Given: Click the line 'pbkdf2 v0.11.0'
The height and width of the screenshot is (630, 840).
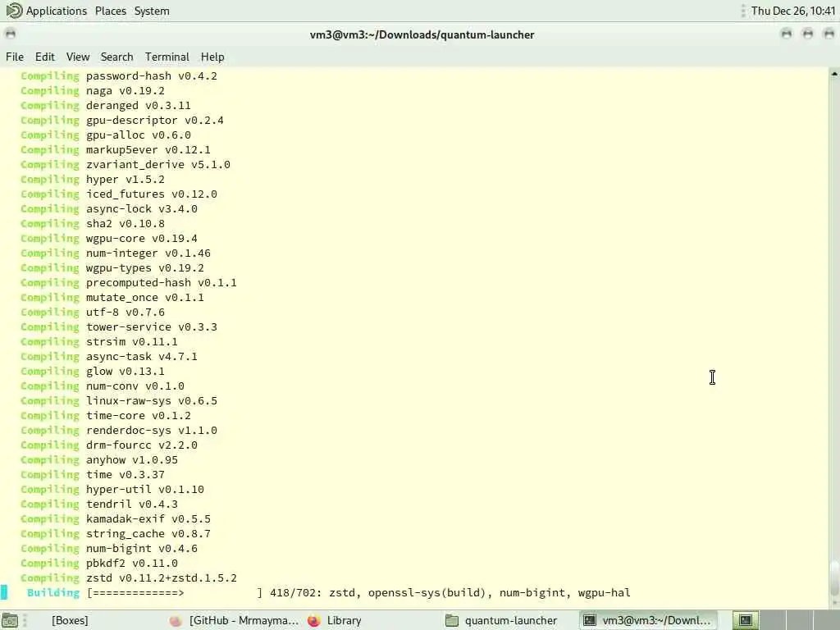Looking at the screenshot, I should [132, 563].
